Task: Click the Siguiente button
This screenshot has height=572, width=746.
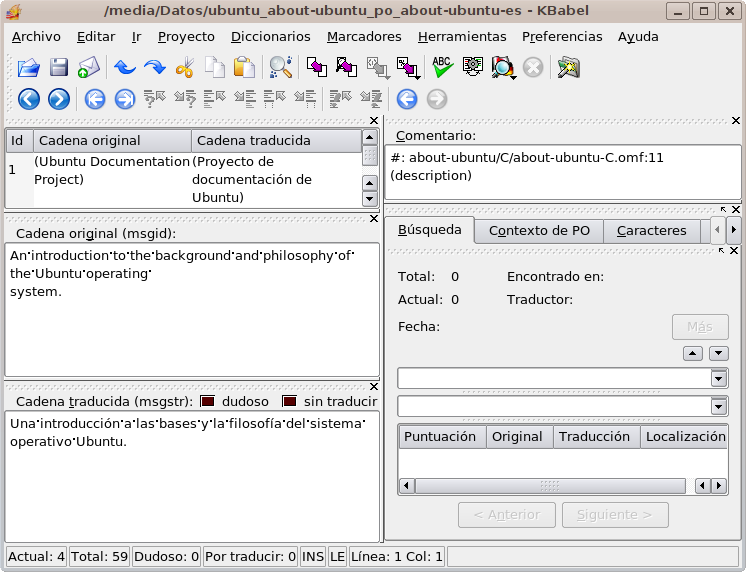Action: tap(615, 515)
